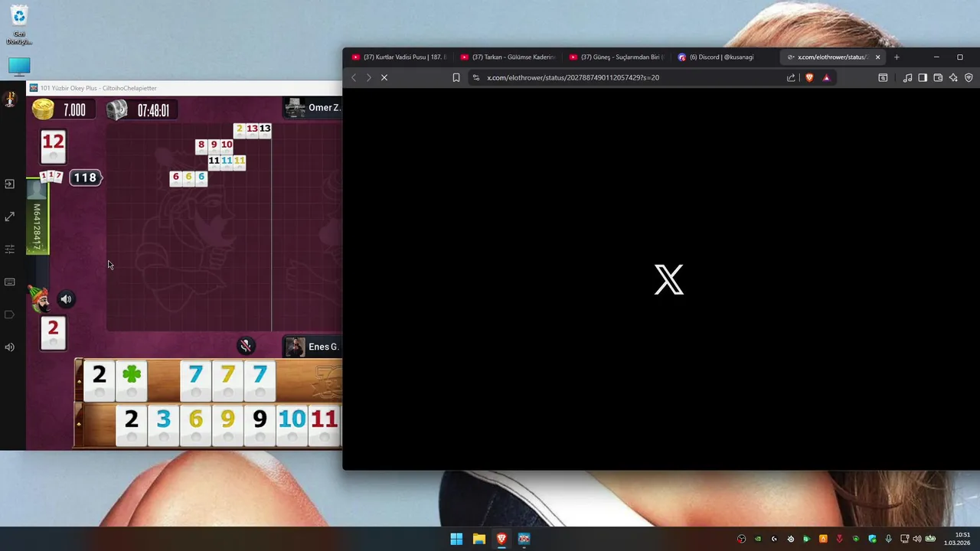Viewport: 980px width, 551px height.
Task: Stop loading the page
Action: click(384, 77)
